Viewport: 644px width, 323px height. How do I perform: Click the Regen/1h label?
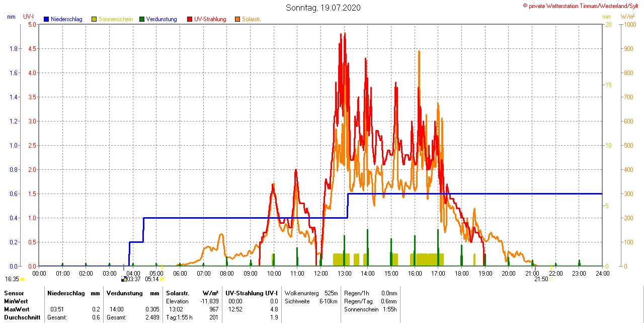click(x=356, y=293)
